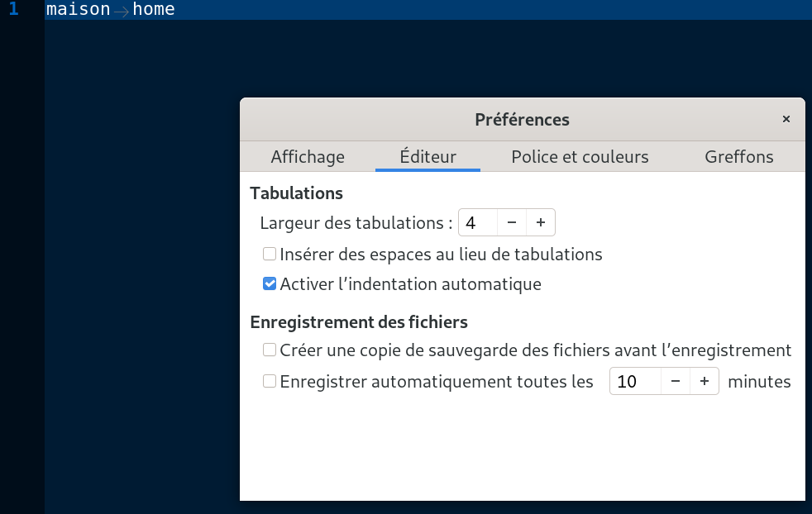This screenshot has height=514, width=812.
Task: Enable automatic saving every 10 minutes
Action: click(269, 381)
